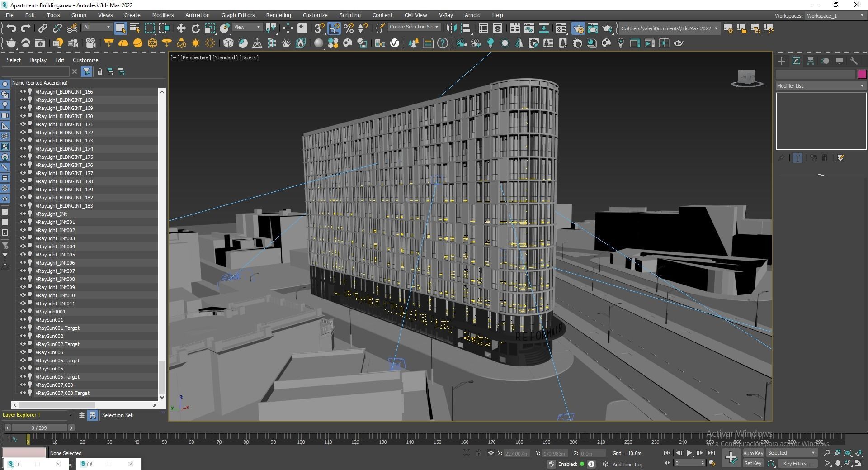Click the Undo arrow icon

point(11,28)
